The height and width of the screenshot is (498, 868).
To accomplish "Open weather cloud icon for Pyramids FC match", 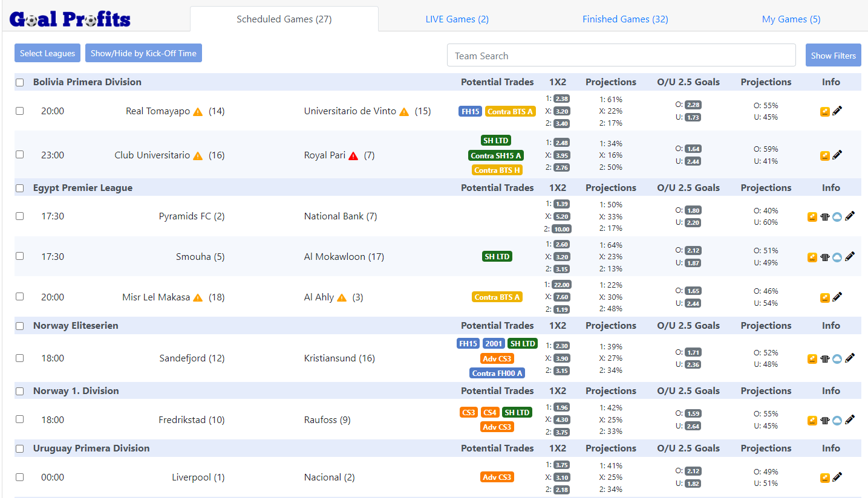I will [837, 216].
